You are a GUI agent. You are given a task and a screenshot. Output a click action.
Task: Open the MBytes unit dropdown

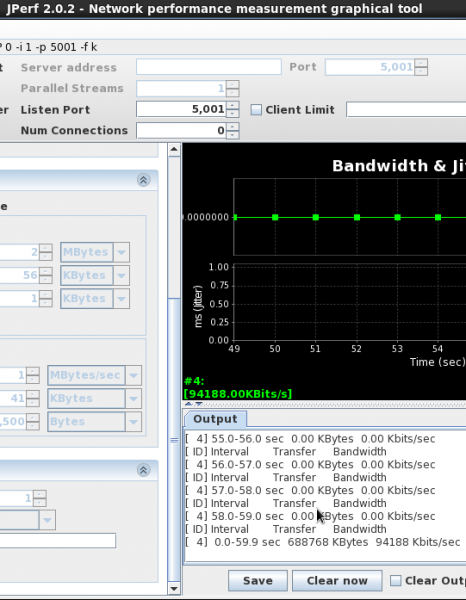point(122,252)
